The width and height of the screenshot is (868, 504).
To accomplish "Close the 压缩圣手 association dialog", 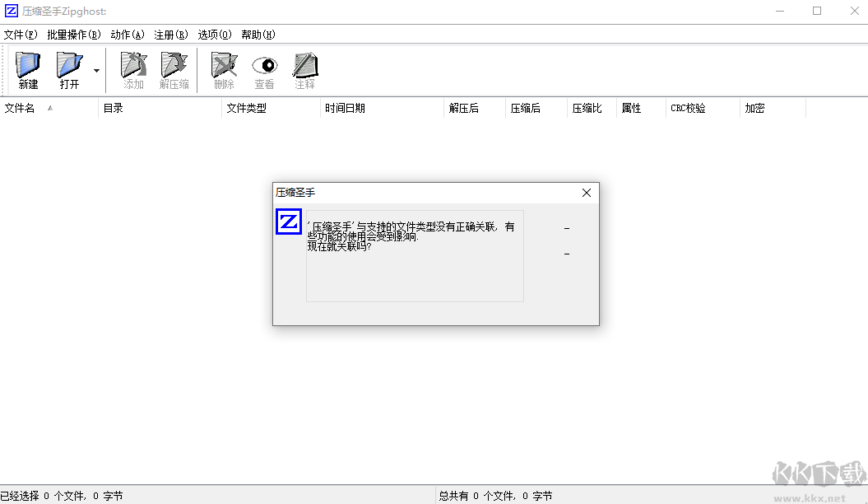I will [586, 192].
